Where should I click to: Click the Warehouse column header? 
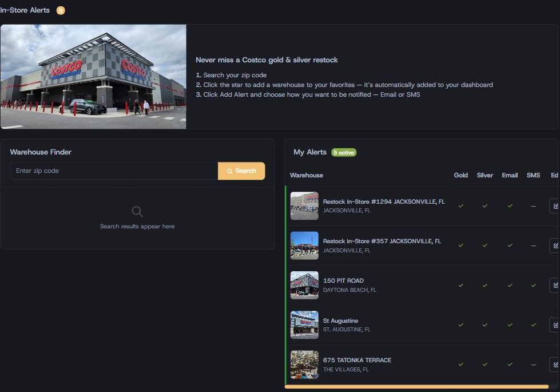(x=307, y=175)
